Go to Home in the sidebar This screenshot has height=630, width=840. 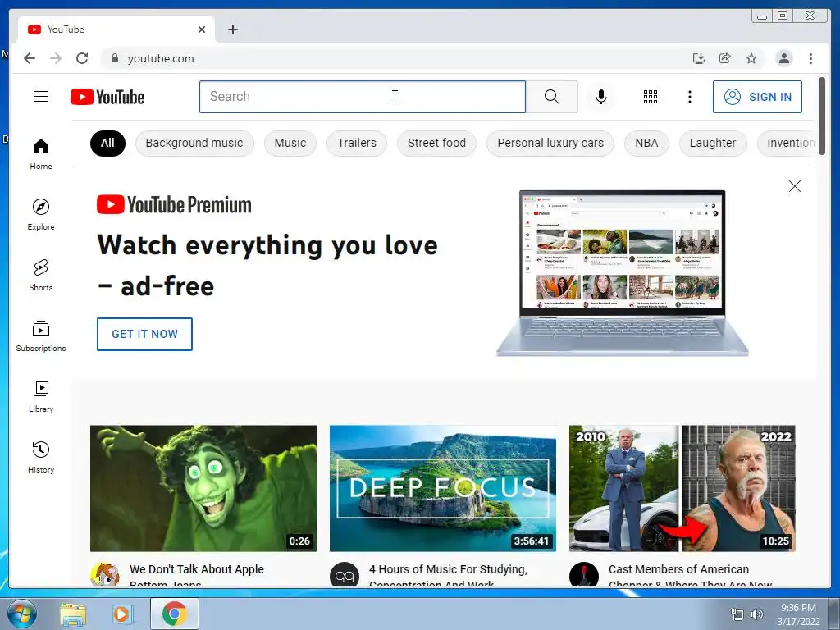click(x=41, y=154)
